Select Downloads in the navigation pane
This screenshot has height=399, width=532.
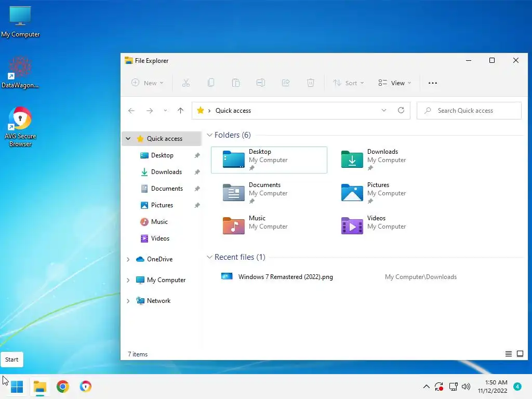click(x=166, y=172)
